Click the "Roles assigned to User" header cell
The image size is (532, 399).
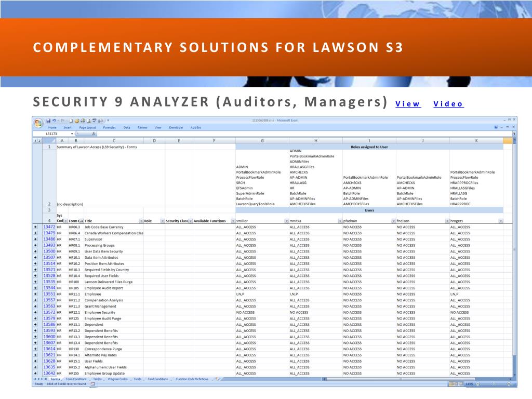(369, 147)
